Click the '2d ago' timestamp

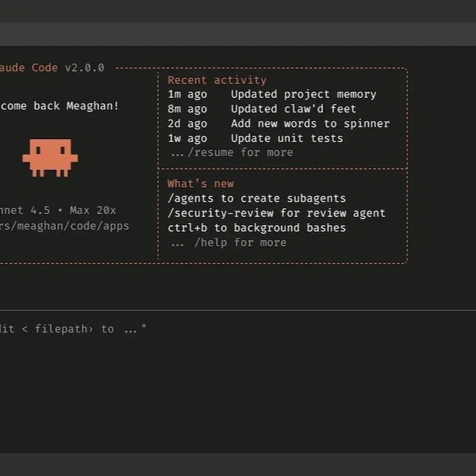[188, 124]
